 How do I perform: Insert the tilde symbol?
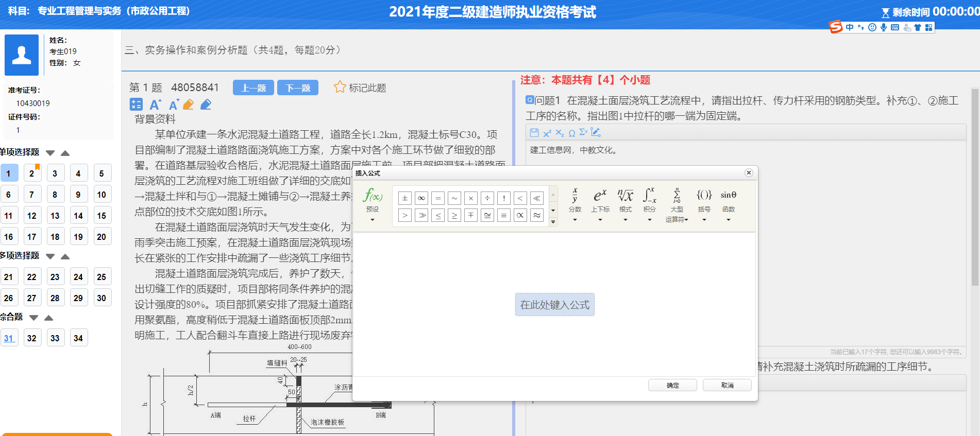pyautogui.click(x=454, y=198)
